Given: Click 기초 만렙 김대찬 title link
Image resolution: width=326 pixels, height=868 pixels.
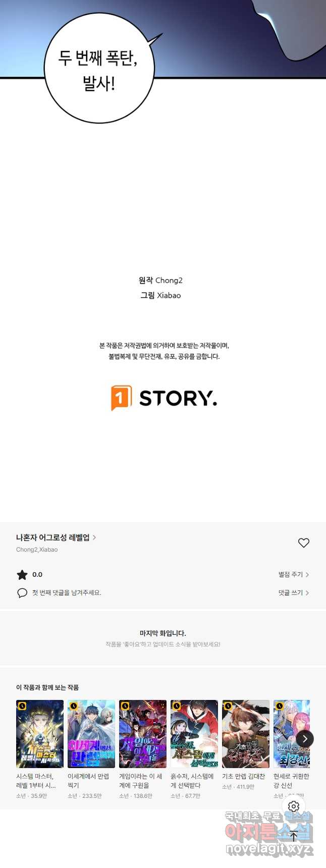Looking at the screenshot, I should click(243, 776).
